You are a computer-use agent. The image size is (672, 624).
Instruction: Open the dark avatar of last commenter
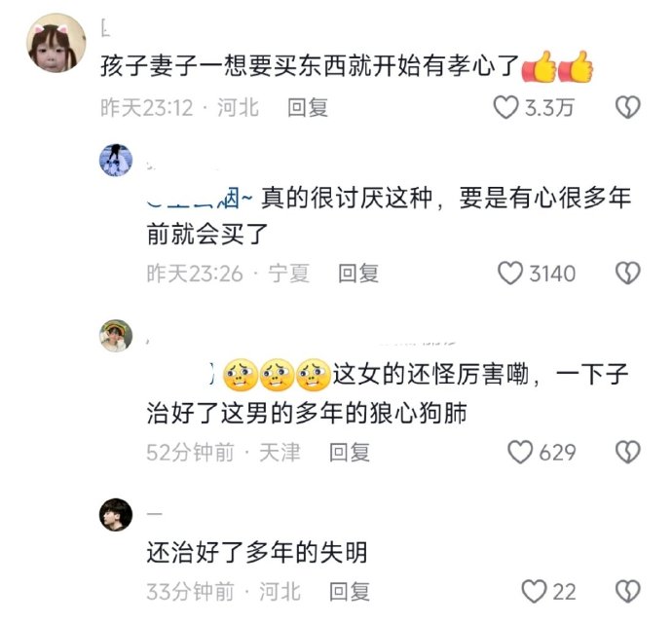point(116,515)
